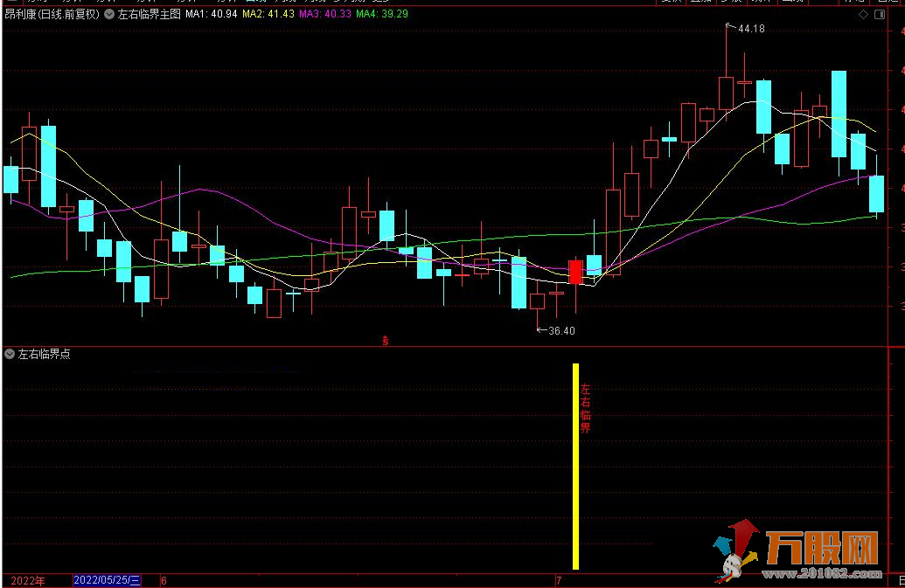The height and width of the screenshot is (588, 905).
Task: Select the MA1: 40.94 value
Action: pyautogui.click(x=212, y=14)
